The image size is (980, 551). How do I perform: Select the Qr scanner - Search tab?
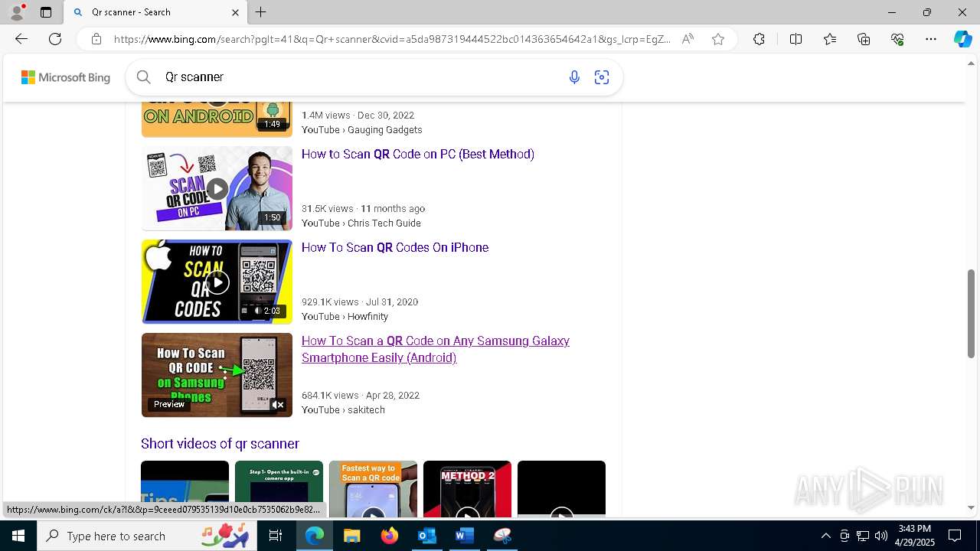coord(155,12)
